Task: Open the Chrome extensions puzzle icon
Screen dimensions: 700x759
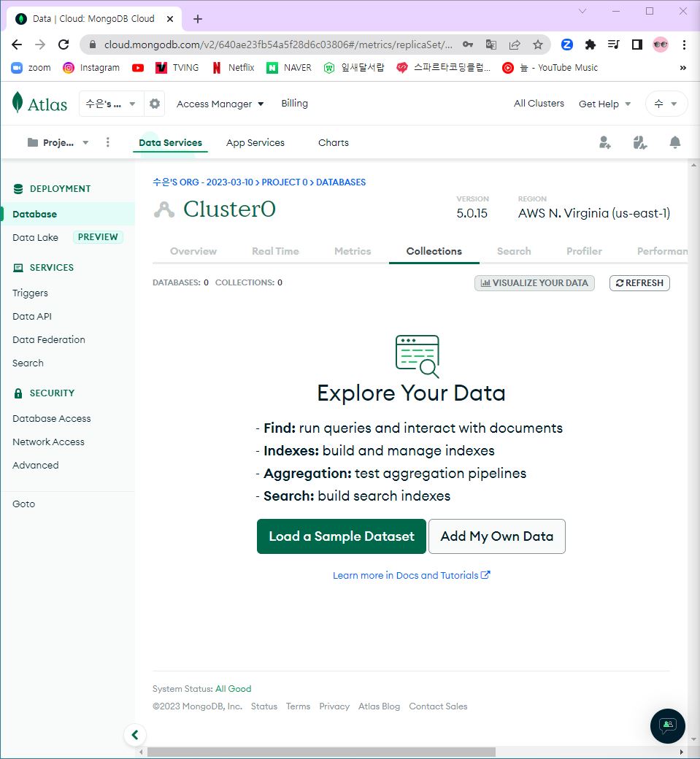Action: 590,45
